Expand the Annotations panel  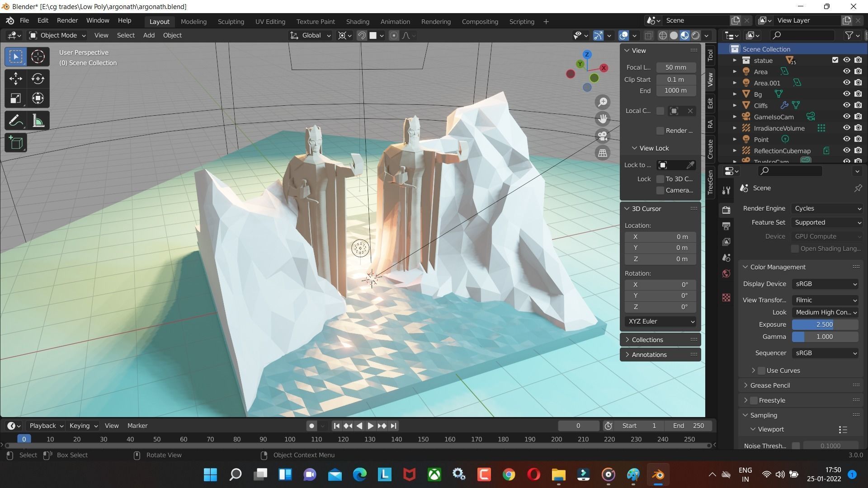[x=660, y=355]
